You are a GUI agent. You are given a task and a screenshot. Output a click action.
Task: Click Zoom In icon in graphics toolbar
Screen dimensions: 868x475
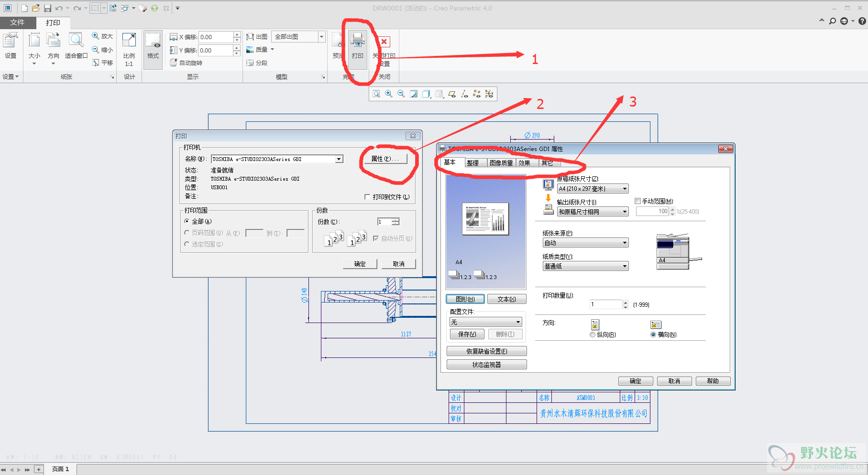pyautogui.click(x=389, y=94)
